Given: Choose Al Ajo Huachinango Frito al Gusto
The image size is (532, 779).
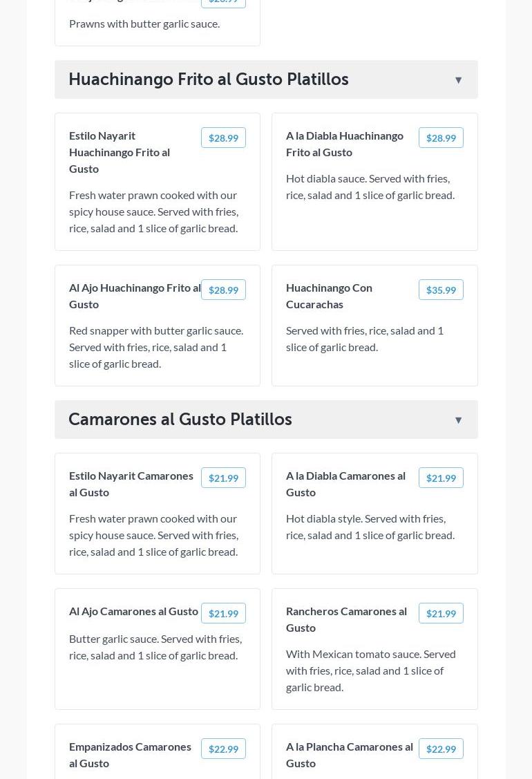Looking at the screenshot, I should [x=135, y=296].
